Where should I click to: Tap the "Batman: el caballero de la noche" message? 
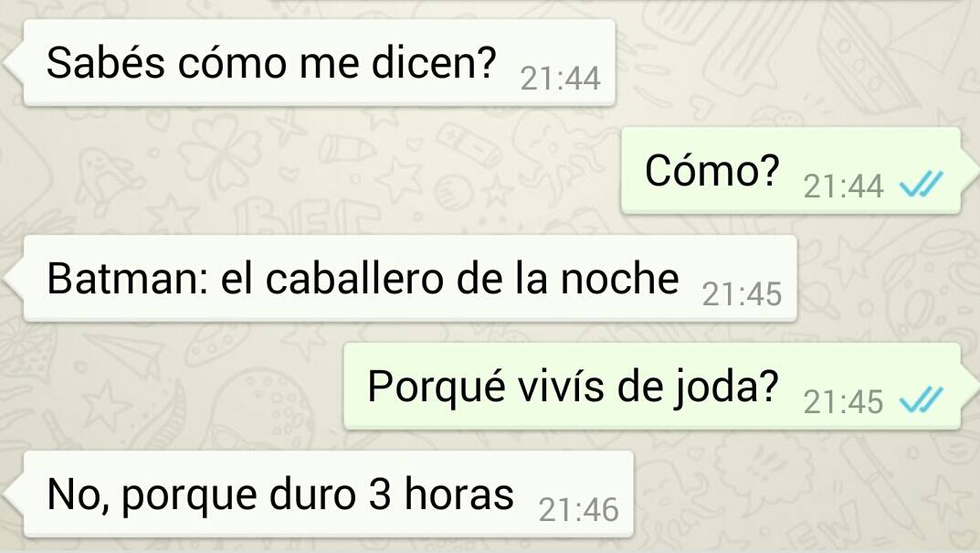[x=410, y=279]
